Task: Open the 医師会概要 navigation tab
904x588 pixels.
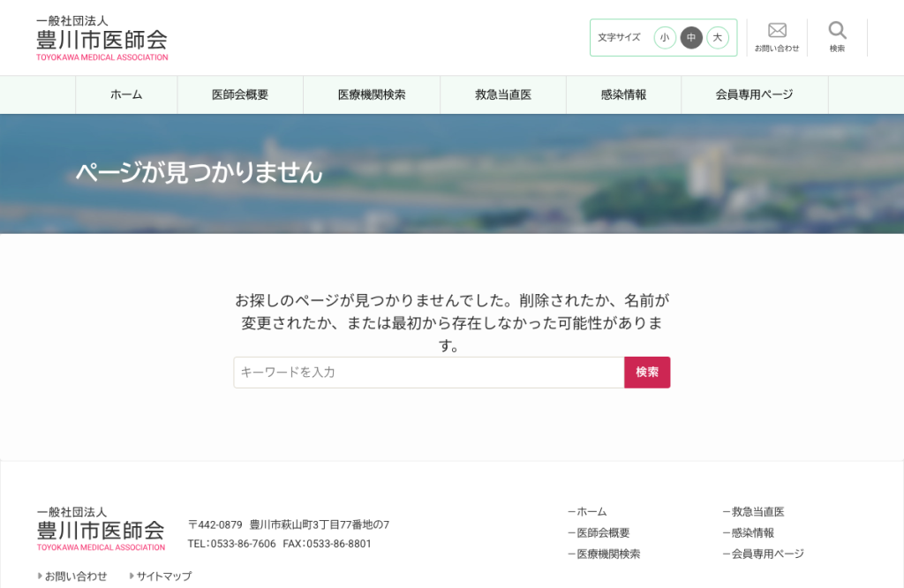Action: [240, 94]
